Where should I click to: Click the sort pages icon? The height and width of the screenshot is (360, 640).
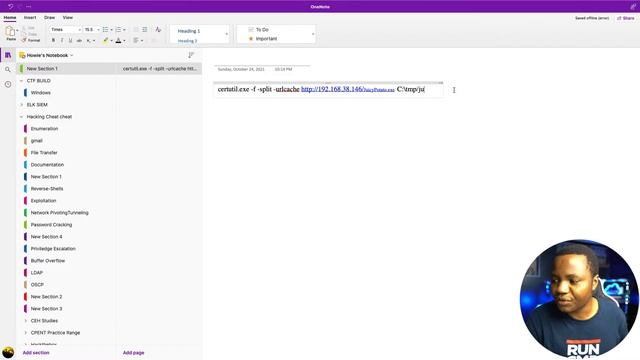(x=191, y=55)
